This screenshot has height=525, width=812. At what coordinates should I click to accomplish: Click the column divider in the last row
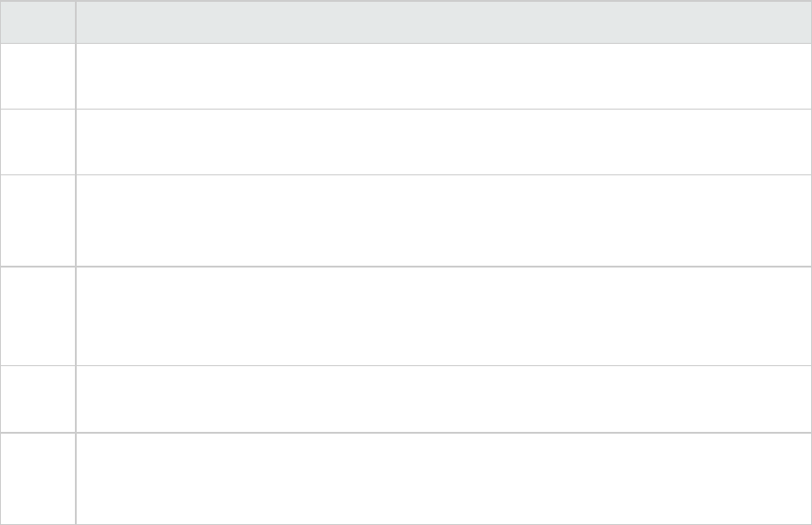pos(75,478)
